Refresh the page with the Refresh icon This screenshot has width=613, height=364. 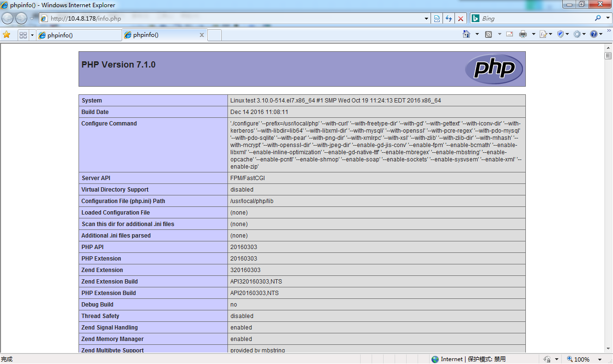tap(449, 19)
